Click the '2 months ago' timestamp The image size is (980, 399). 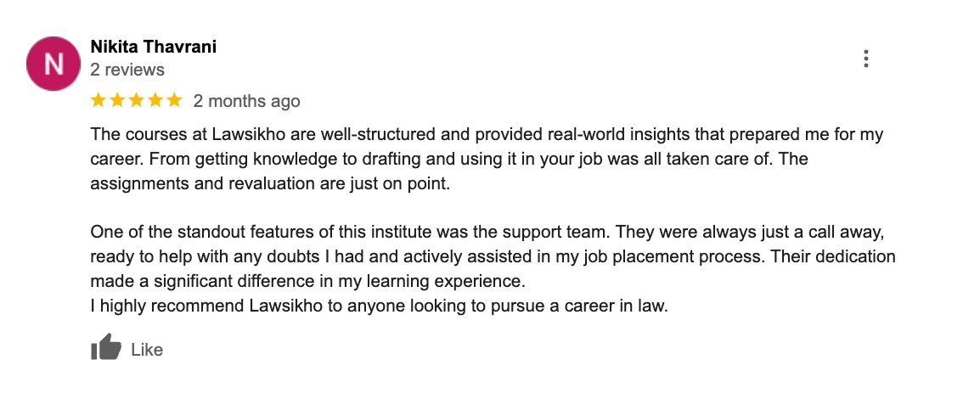(x=246, y=101)
